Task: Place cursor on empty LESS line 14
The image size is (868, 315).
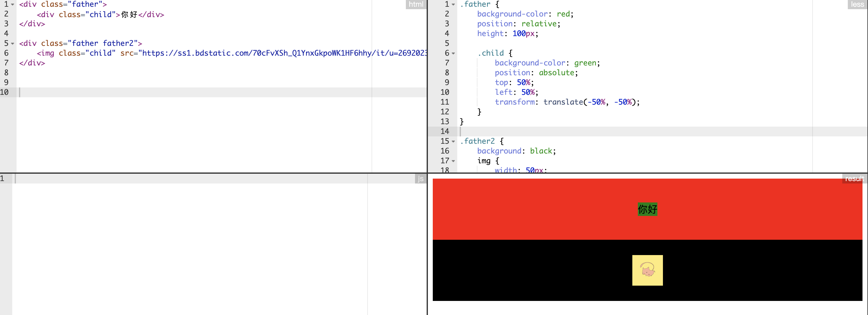Action: pyautogui.click(x=607, y=132)
